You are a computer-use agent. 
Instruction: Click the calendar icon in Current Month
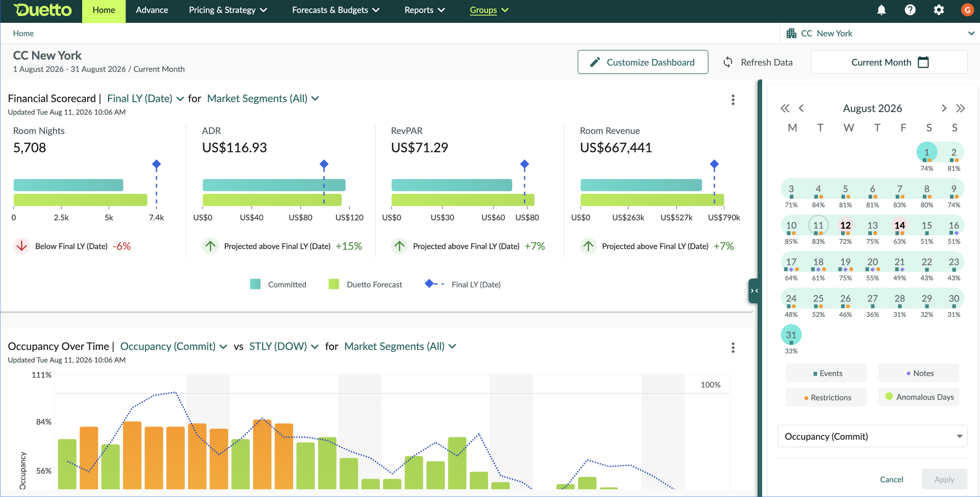pyautogui.click(x=923, y=62)
